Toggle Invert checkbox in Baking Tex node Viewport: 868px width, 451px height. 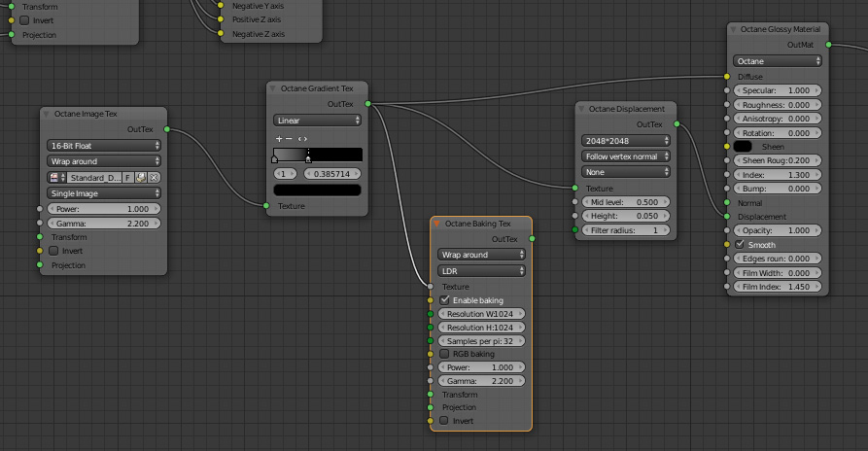[x=444, y=421]
